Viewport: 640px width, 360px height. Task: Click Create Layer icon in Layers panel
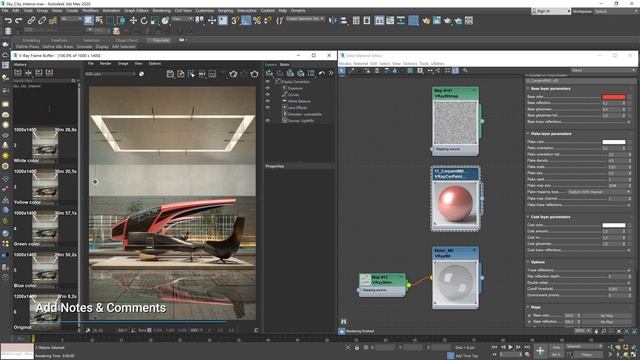pyautogui.click(x=269, y=73)
